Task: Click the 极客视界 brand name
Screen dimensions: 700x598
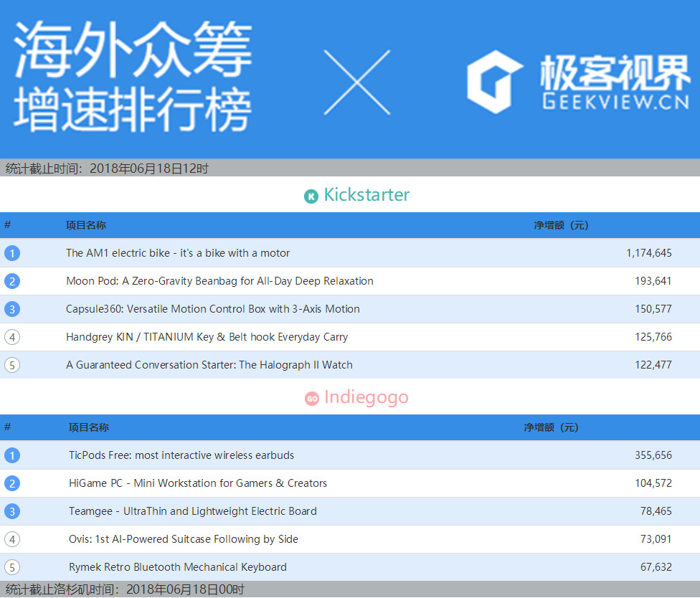Action: [615, 72]
